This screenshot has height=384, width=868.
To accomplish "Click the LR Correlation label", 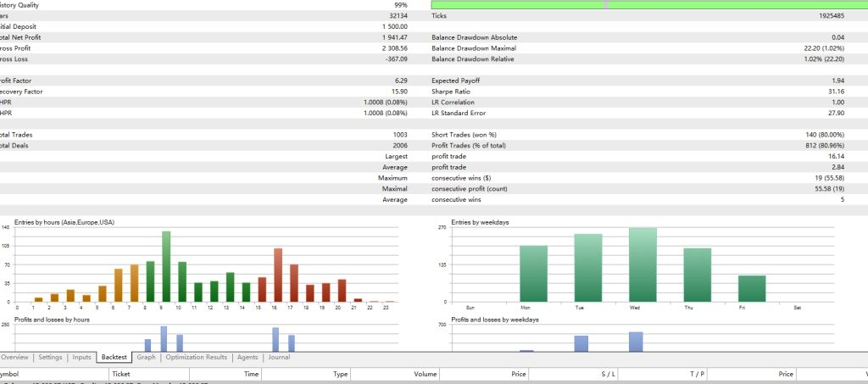I will click(453, 103).
